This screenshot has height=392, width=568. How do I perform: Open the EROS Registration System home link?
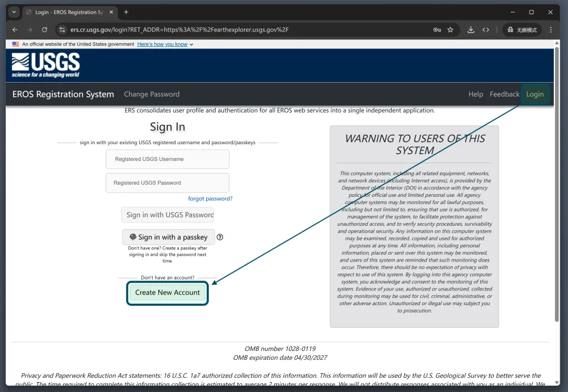63,94
